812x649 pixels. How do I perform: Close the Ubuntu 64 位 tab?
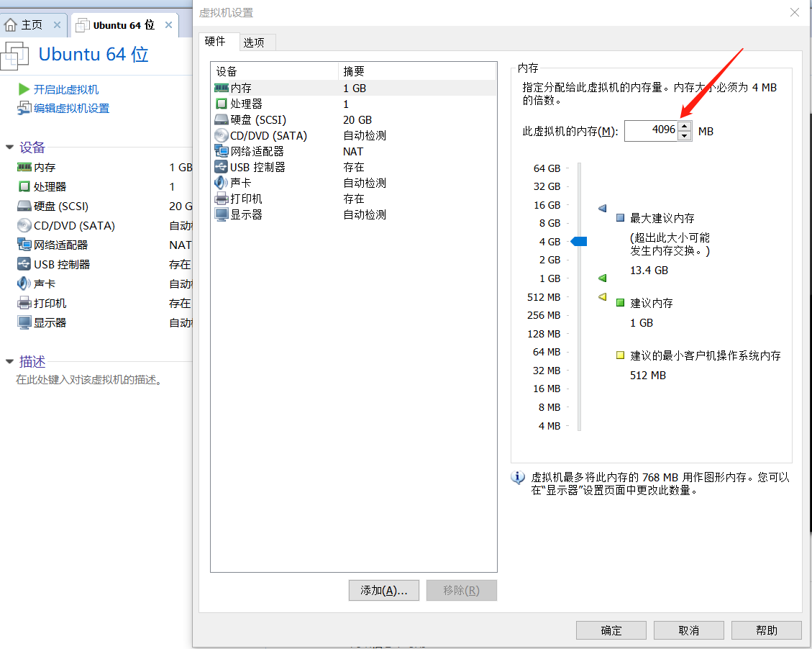point(168,25)
